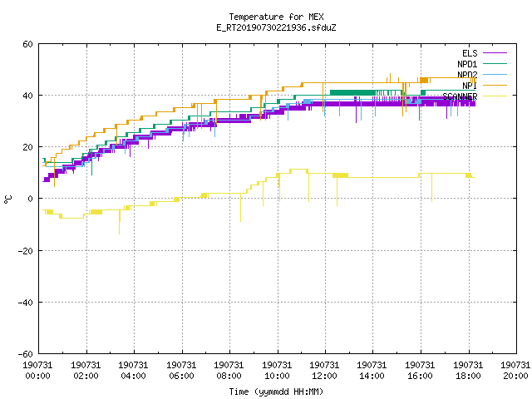Click the x-axis tick label 190731 06:00
The width and height of the screenshot is (532, 399).
(x=181, y=371)
